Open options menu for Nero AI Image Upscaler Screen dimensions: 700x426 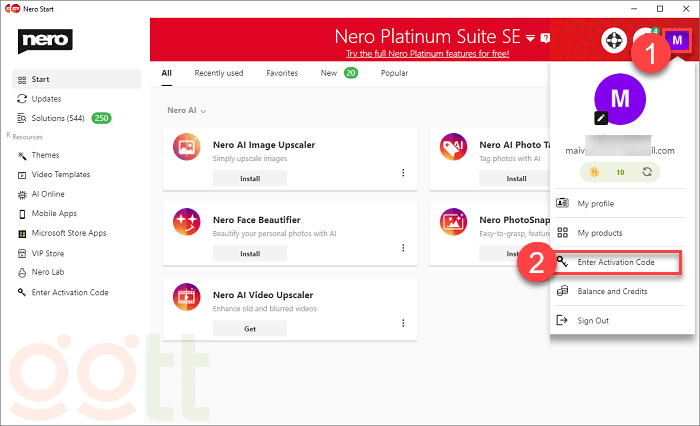point(403,173)
